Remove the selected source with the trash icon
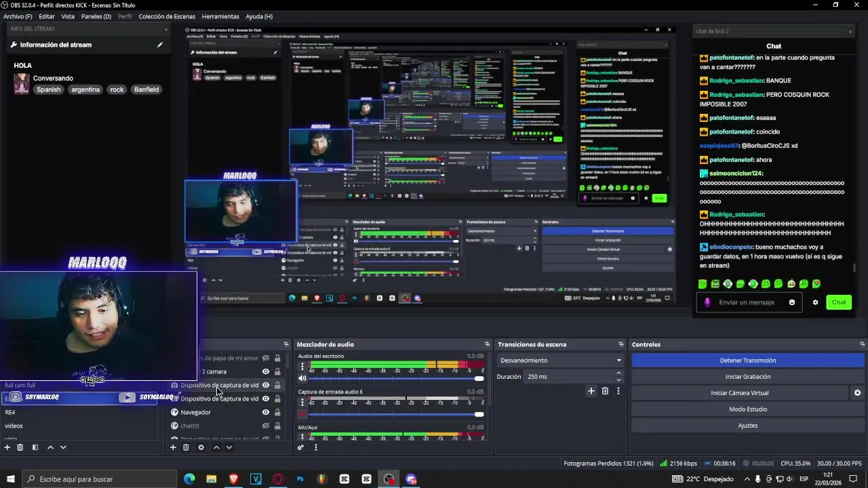Viewport: 868px width, 488px height. click(186, 447)
